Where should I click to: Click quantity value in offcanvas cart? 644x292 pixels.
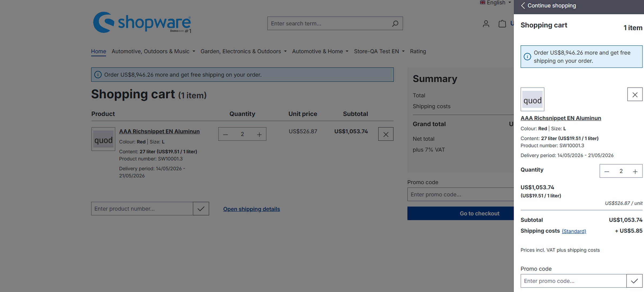621,171
